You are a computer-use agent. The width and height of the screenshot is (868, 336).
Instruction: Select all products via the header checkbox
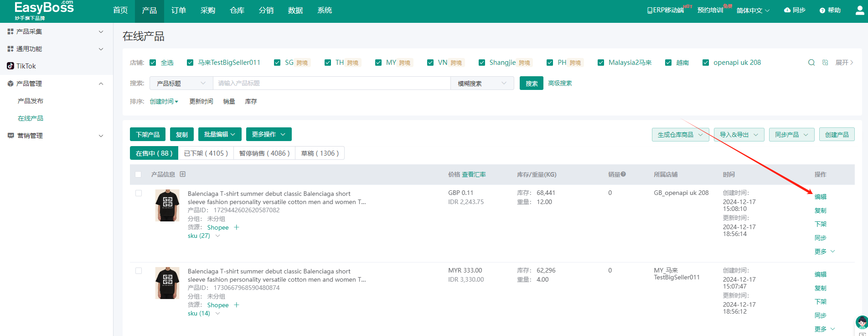click(138, 174)
